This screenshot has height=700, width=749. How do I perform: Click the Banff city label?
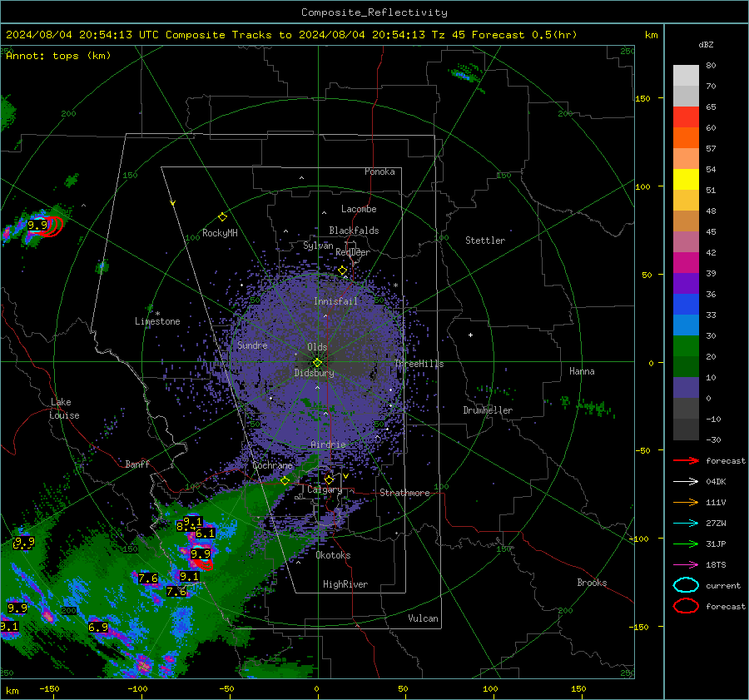[137, 464]
